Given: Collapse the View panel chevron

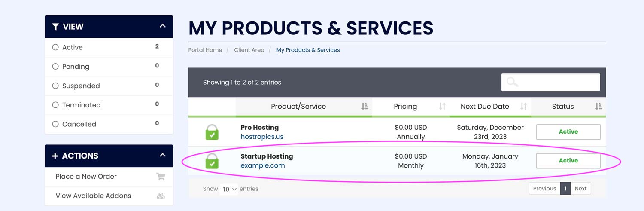Looking at the screenshot, I should pos(162,26).
